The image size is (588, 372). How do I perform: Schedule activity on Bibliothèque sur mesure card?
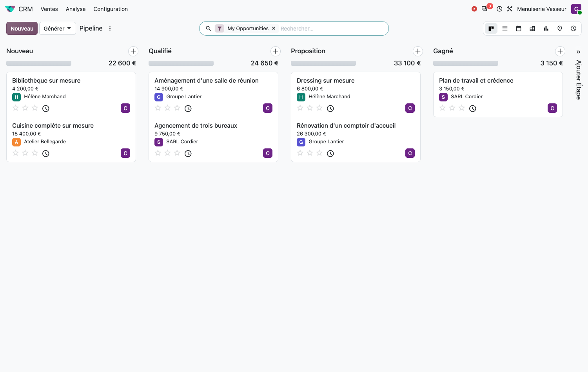point(46,108)
